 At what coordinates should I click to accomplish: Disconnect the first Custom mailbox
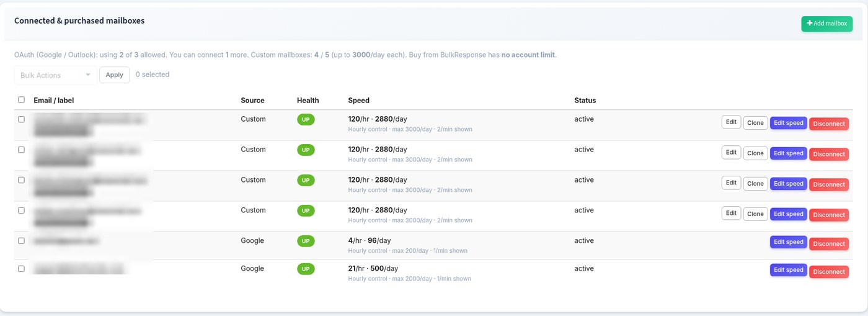(x=829, y=124)
